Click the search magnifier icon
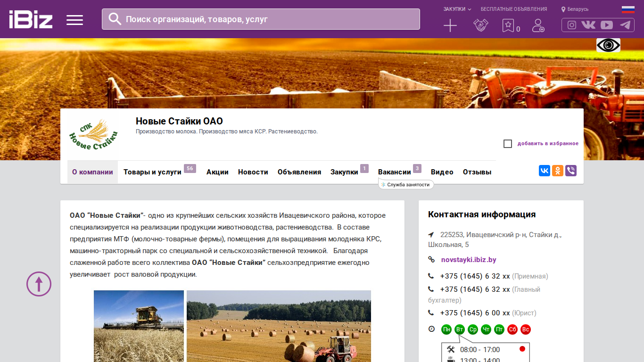The height and width of the screenshot is (362, 644). click(x=115, y=19)
